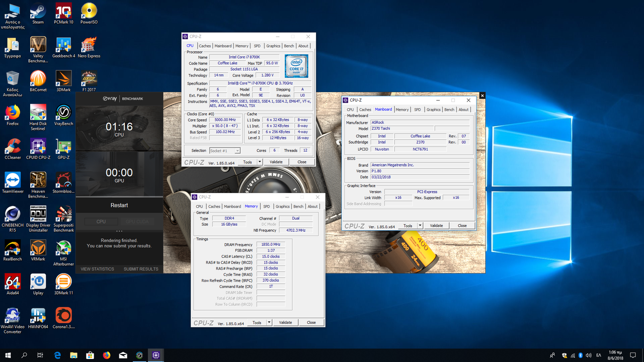Select the CPUID CPU-Z desktop shortcut
Image resolution: width=644 pixels, height=362 pixels.
click(38, 148)
